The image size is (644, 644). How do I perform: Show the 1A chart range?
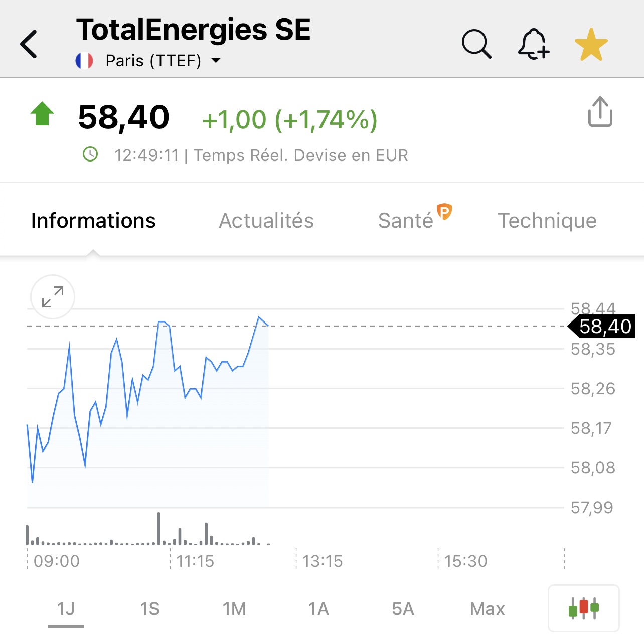click(x=318, y=609)
